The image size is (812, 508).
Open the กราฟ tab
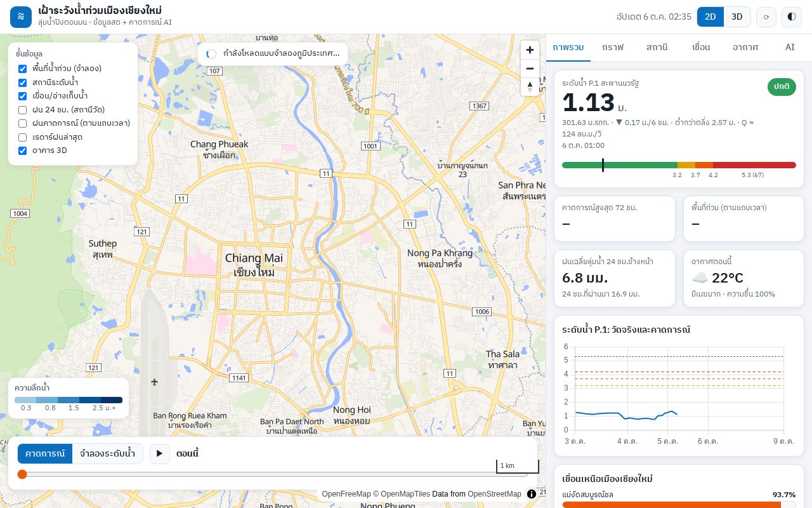pyautogui.click(x=613, y=48)
